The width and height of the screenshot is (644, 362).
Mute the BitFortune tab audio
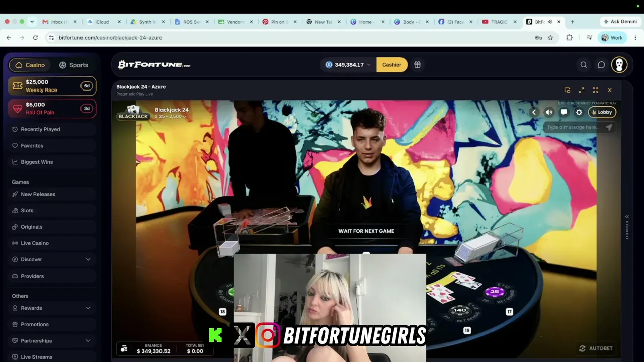[x=550, y=22]
